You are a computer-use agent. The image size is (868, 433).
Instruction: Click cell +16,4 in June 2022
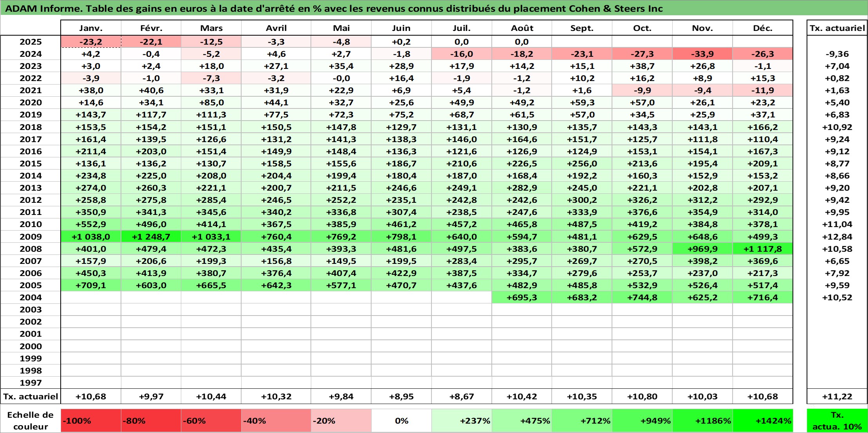[401, 78]
